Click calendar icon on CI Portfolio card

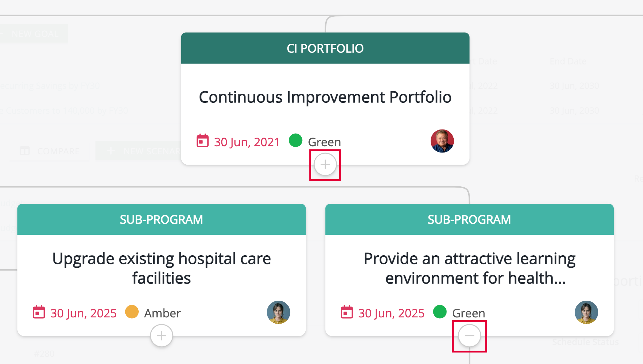pos(202,141)
